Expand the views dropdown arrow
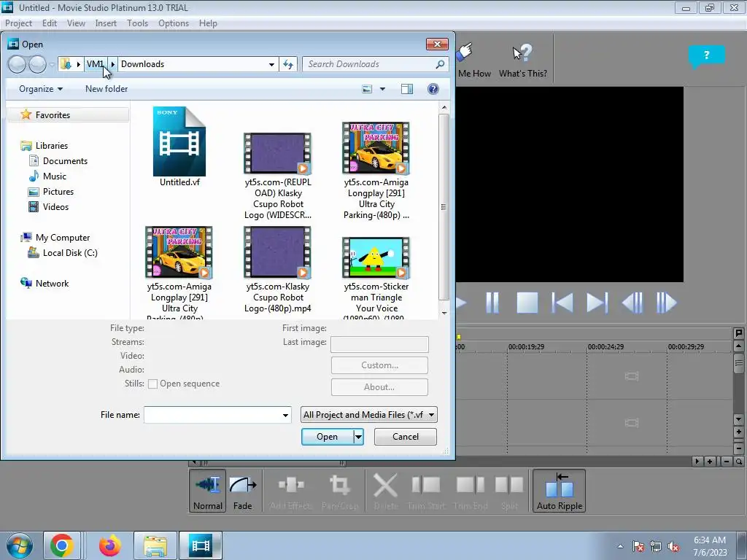747x560 pixels. click(x=382, y=89)
